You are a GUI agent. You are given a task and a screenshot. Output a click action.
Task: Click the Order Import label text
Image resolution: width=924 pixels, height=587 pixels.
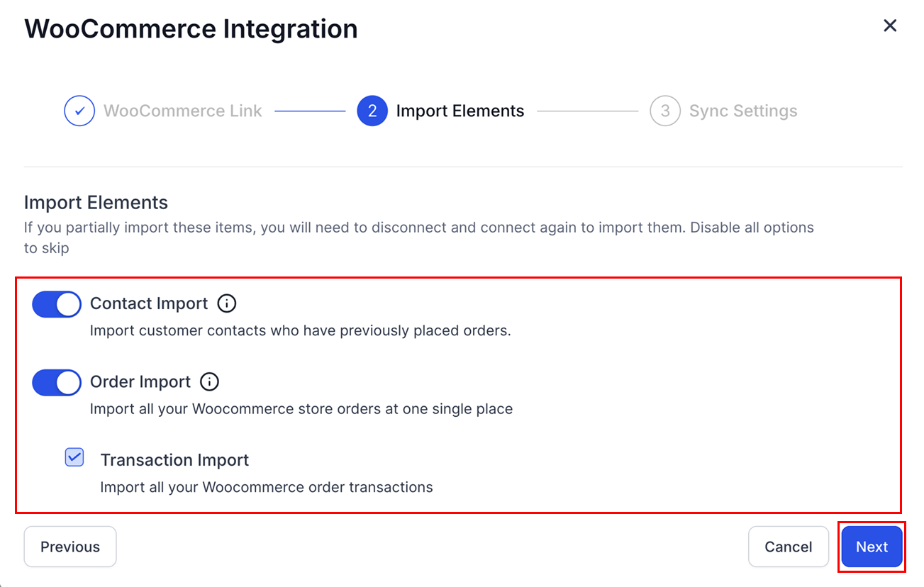[140, 381]
